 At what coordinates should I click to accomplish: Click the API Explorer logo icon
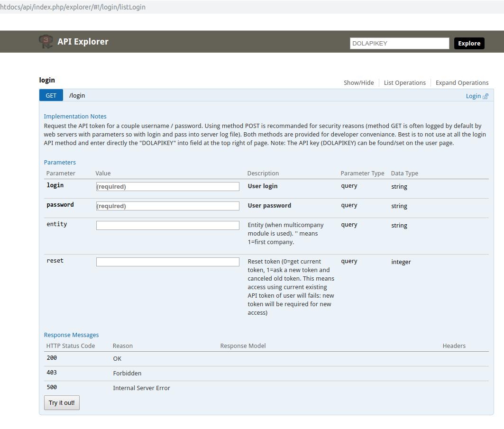pos(46,42)
